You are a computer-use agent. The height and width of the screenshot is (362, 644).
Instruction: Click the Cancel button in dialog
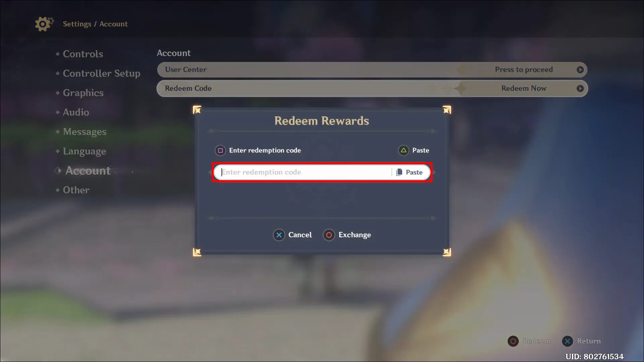point(293,235)
